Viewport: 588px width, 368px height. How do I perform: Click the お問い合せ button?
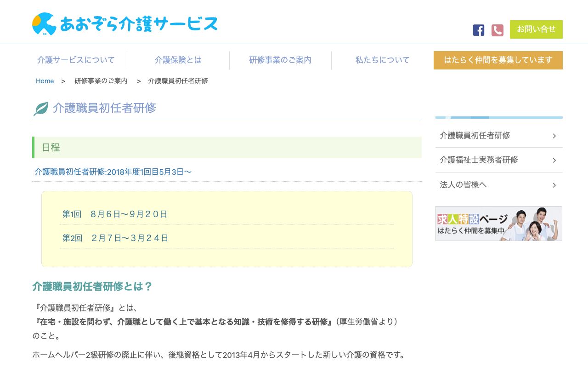(x=536, y=29)
